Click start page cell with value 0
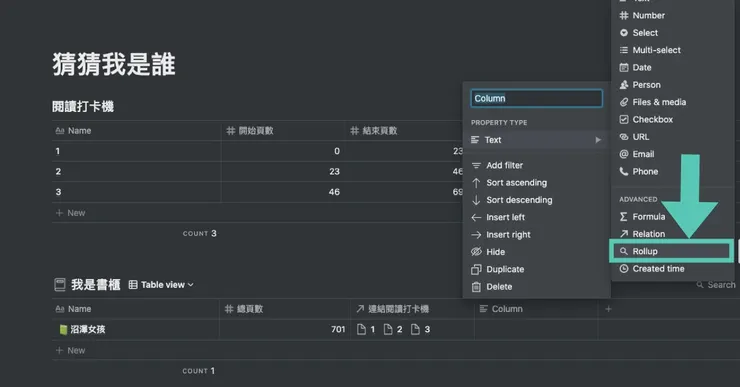Viewport: 740px width, 387px height. pyautogui.click(x=283, y=151)
